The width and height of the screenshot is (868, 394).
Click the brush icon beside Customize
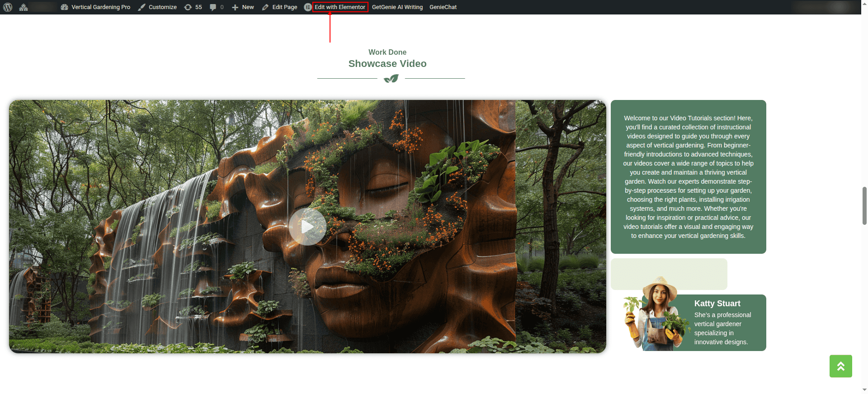pos(142,7)
